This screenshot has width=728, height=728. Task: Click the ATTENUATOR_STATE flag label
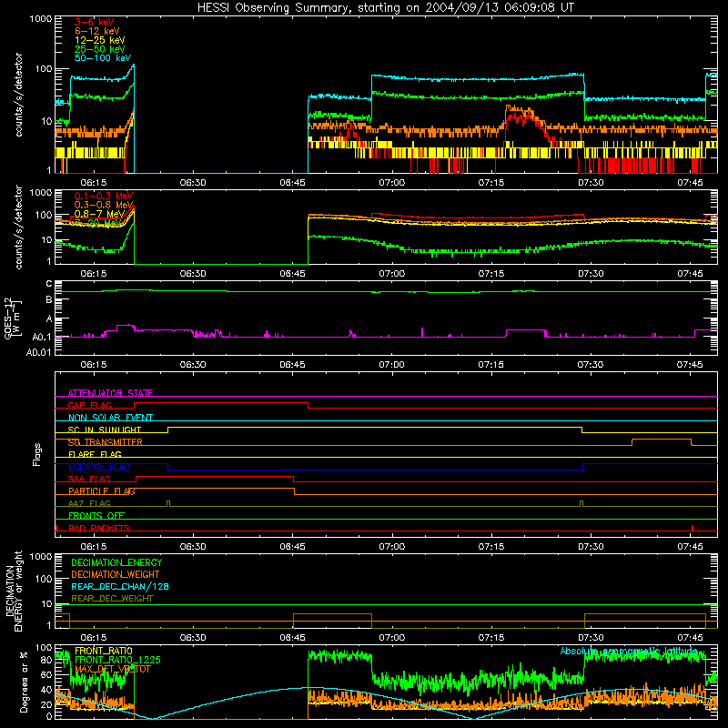(110, 393)
